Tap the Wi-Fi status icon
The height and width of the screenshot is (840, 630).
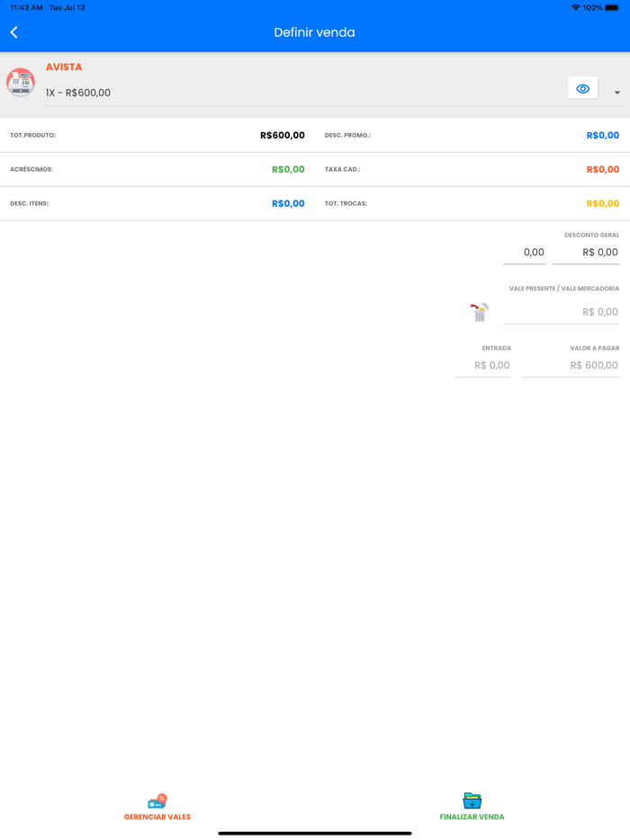click(x=575, y=7)
